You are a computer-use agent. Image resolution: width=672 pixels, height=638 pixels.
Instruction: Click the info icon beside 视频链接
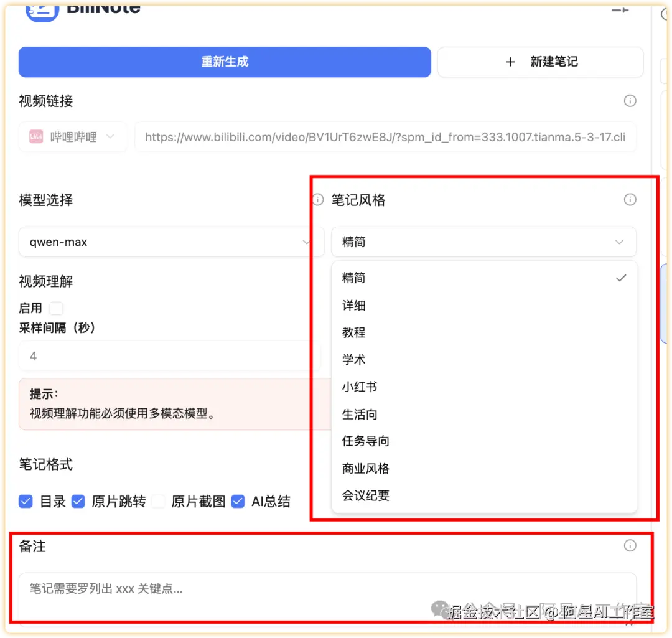pos(630,101)
